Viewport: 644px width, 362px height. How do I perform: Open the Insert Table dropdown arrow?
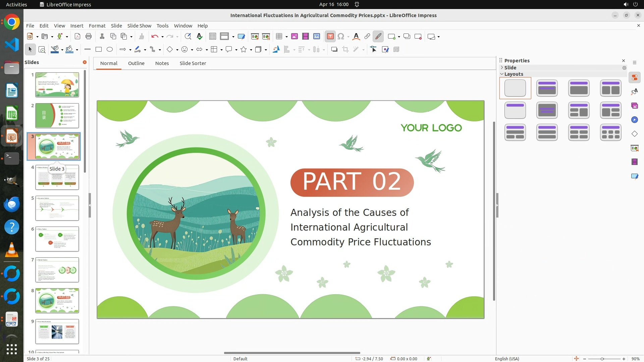[286, 37]
